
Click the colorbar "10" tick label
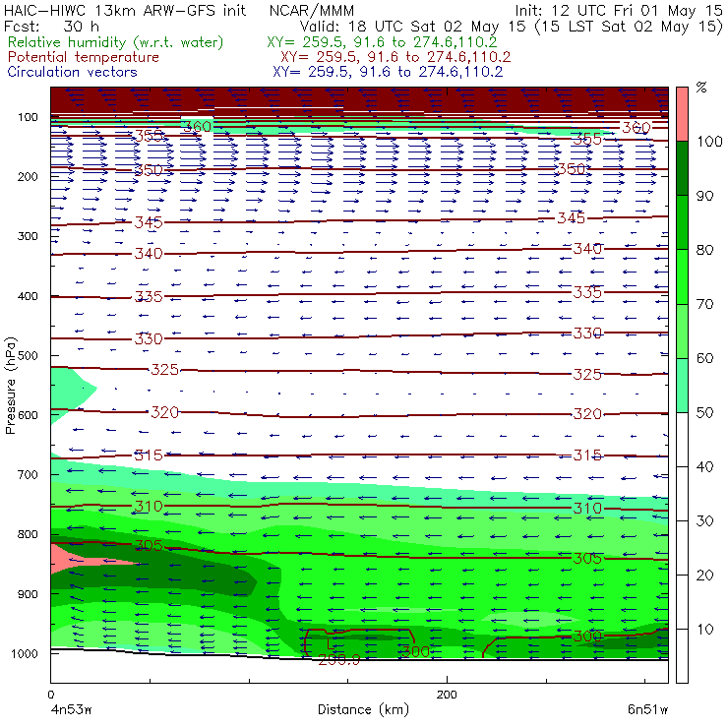[x=704, y=630]
